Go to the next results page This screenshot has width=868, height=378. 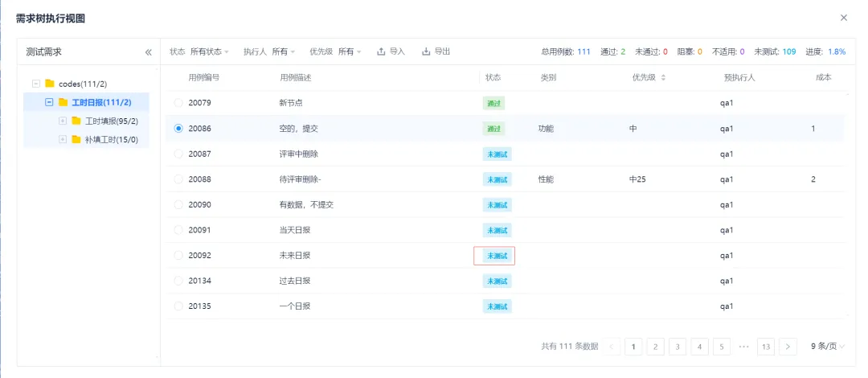(788, 347)
